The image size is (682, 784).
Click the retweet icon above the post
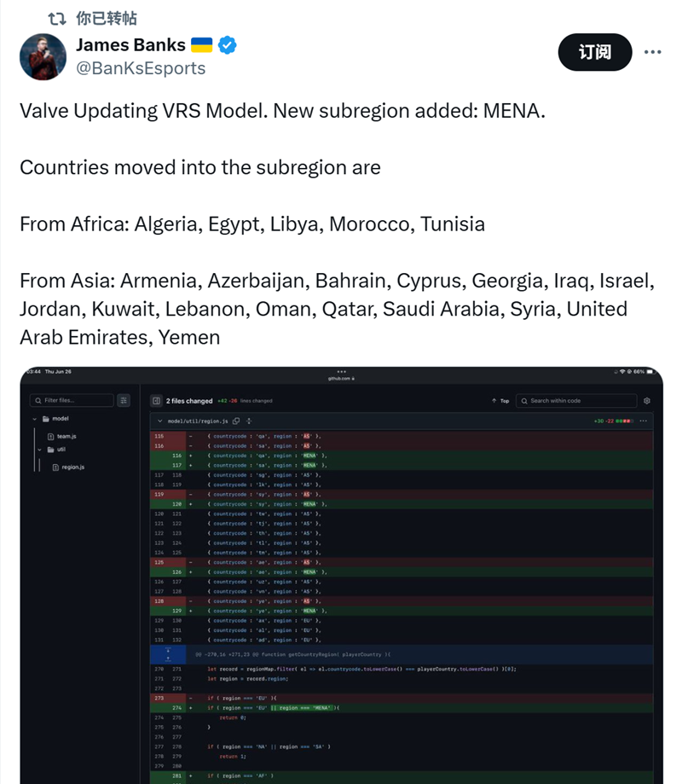(x=57, y=19)
